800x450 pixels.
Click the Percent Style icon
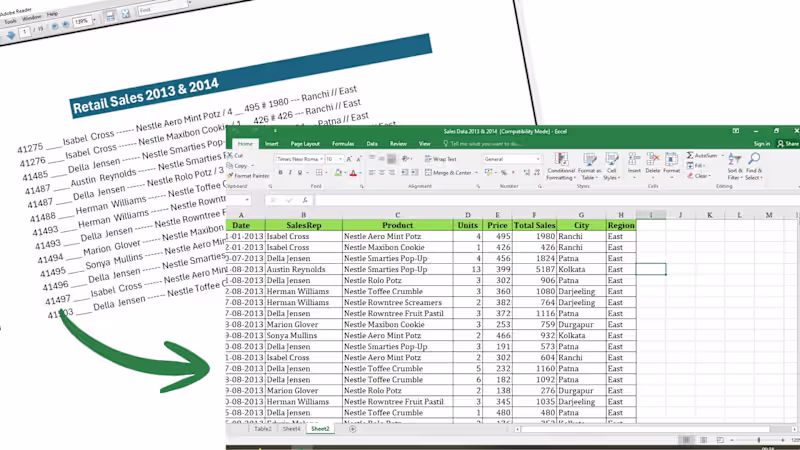(x=504, y=173)
